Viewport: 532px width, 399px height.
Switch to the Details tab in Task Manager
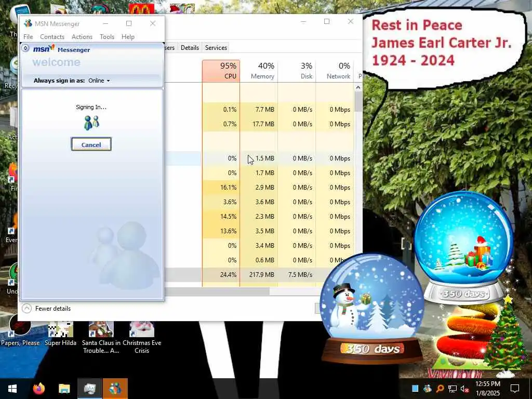point(190,48)
